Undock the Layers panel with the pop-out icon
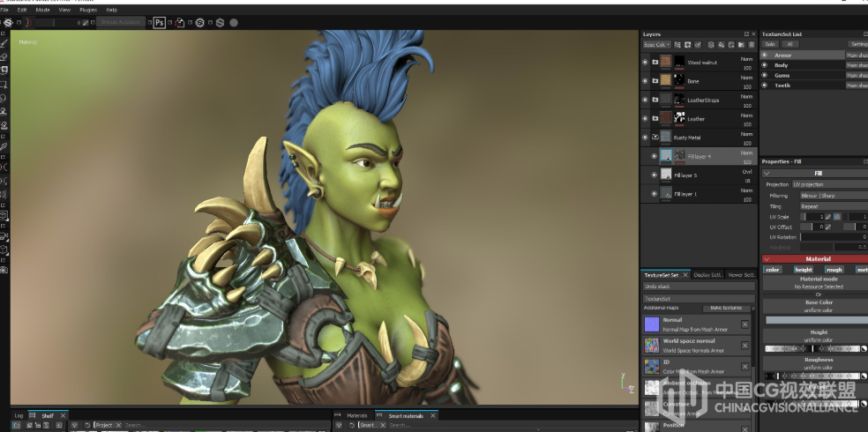Image resolution: width=868 pixels, height=432 pixels. click(746, 34)
